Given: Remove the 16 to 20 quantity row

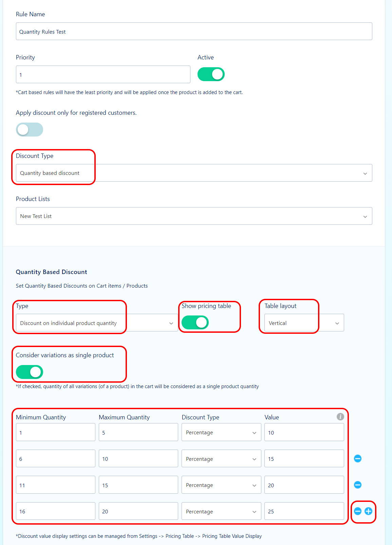Looking at the screenshot, I should [357, 511].
